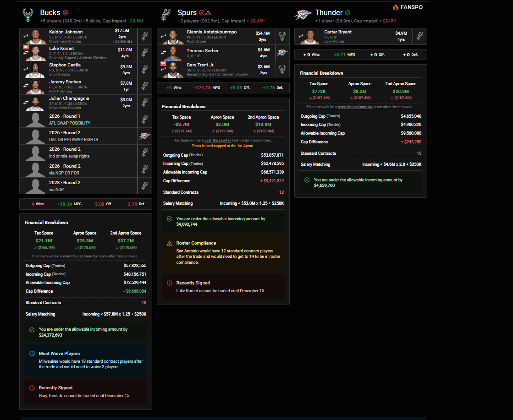This screenshot has width=513, height=420.
Task: Click Thunder Salary Matching formula text
Action: [x=392, y=164]
